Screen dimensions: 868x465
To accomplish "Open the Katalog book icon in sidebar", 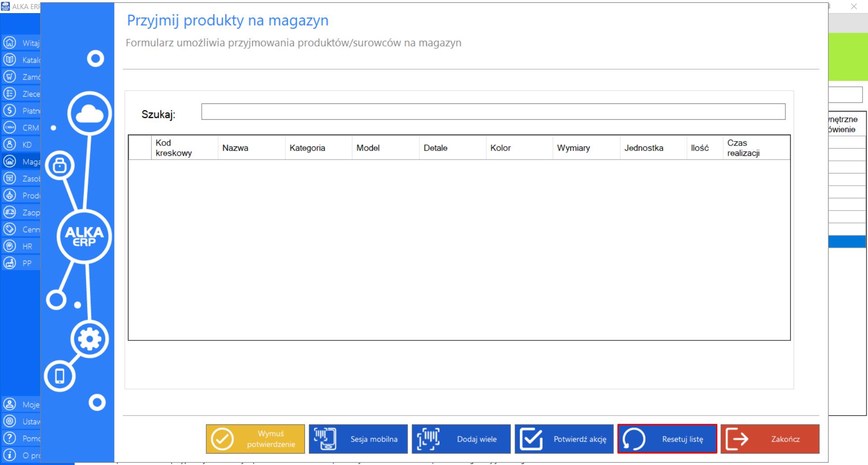I will point(9,60).
